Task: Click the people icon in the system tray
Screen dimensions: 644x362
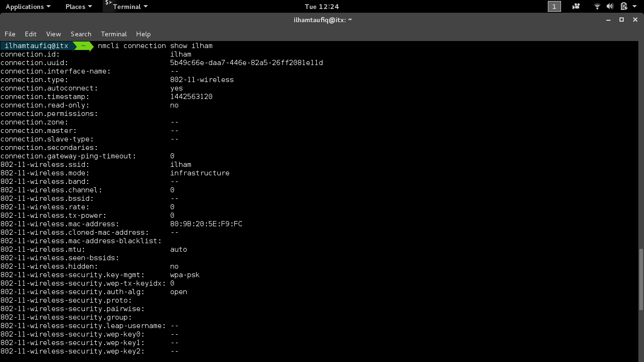Action: 576,7
